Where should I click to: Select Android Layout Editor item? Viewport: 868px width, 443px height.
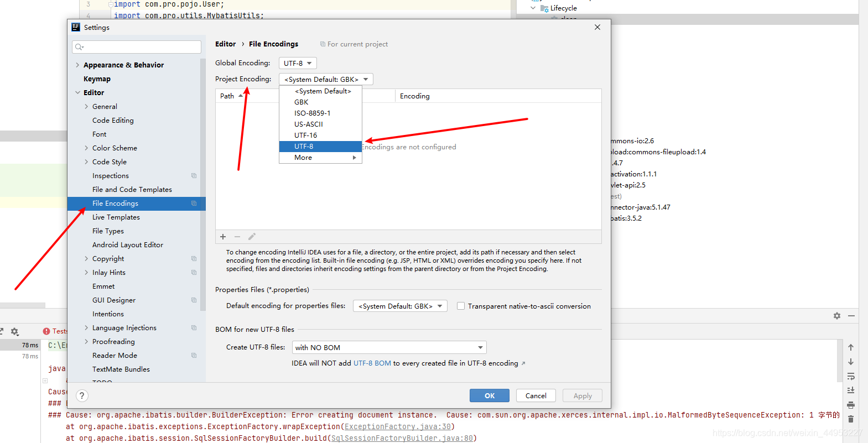pyautogui.click(x=128, y=245)
